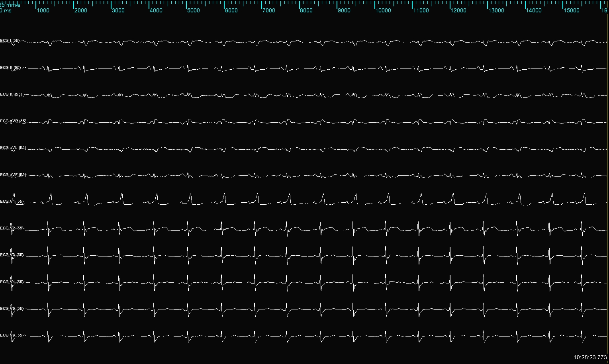Select the ECG V5 channel label
Screen dimensions: 609x364
pos(12,309)
